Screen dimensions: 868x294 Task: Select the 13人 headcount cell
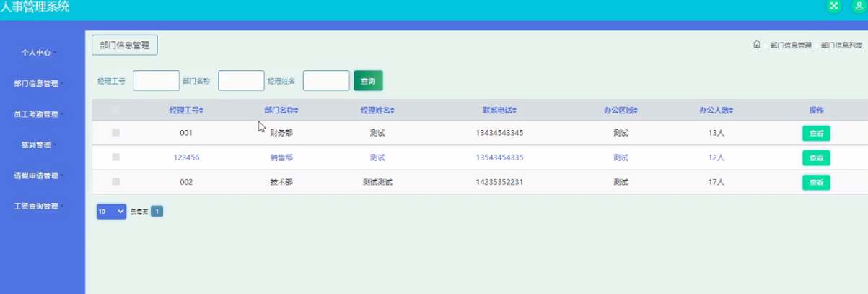pos(716,133)
